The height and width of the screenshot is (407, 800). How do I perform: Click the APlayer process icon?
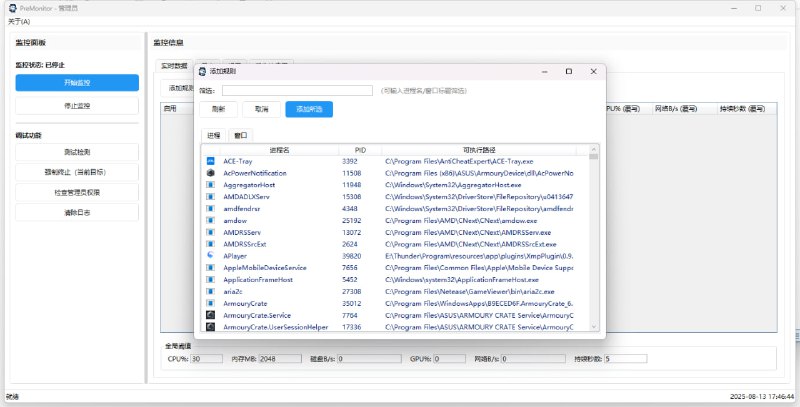[211, 256]
